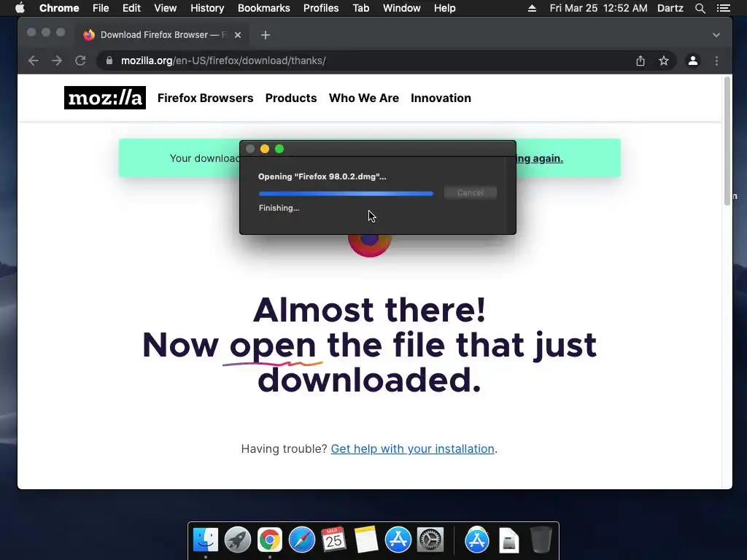Click the 'again' try downloading link
This screenshot has height=560, width=747.
coord(540,158)
